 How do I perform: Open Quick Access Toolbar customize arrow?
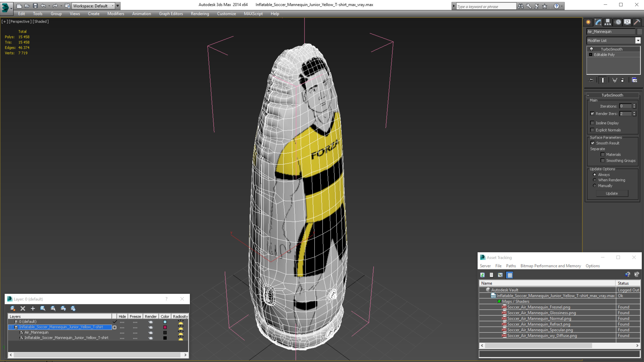point(117,6)
